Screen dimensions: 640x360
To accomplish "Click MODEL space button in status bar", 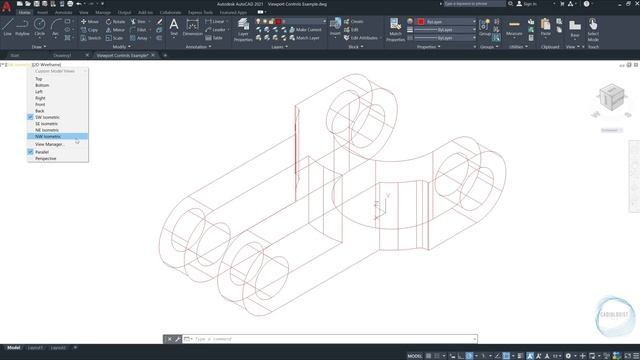I will coord(415,356).
